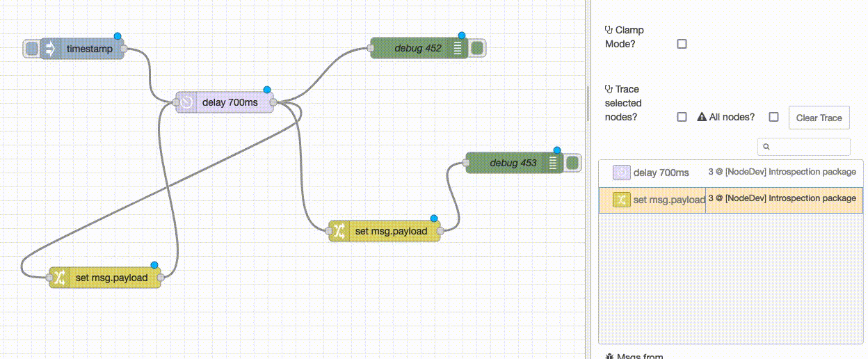
Task: Click the delay icon in the trace list
Action: point(621,173)
